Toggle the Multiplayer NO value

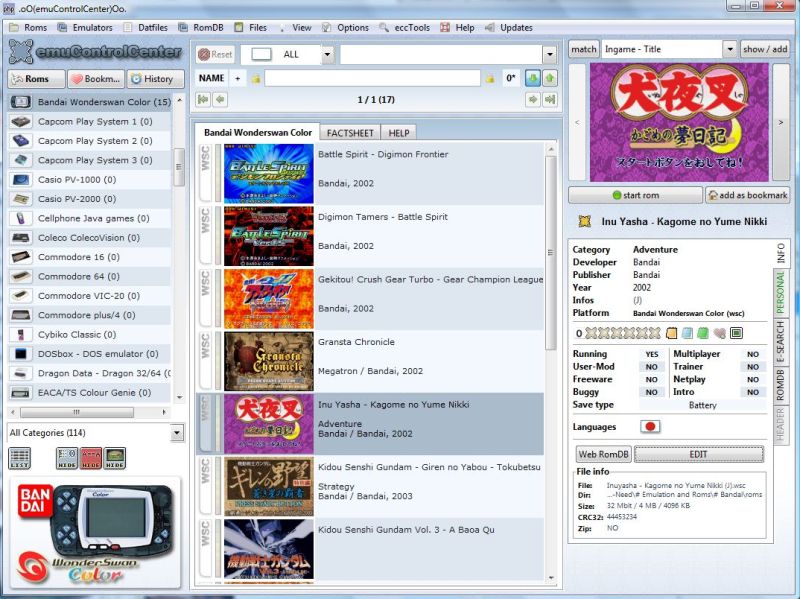(x=753, y=354)
